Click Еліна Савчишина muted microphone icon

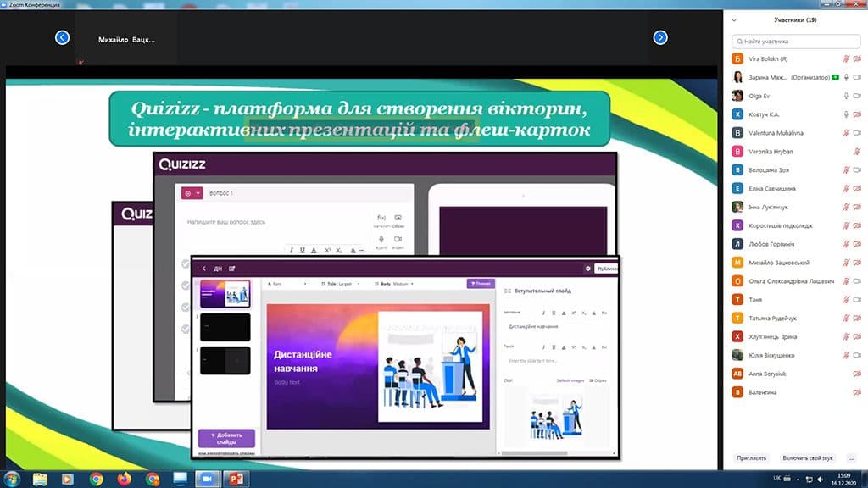point(846,189)
